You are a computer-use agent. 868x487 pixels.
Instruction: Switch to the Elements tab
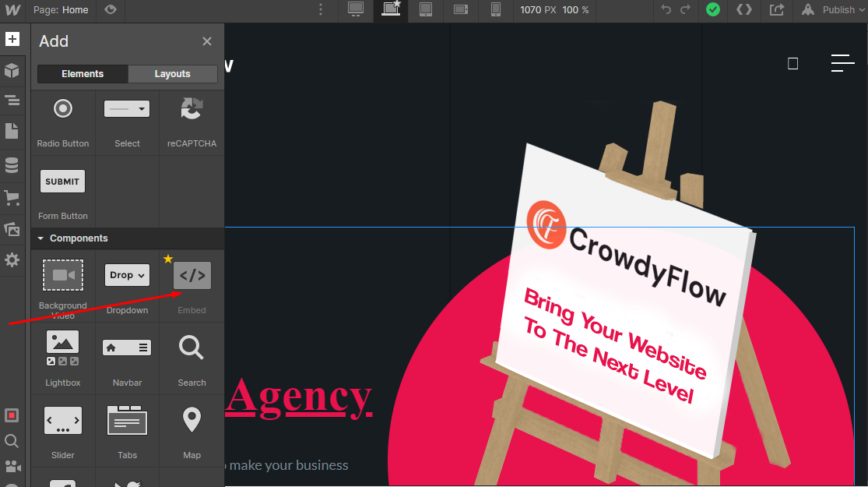coord(83,74)
